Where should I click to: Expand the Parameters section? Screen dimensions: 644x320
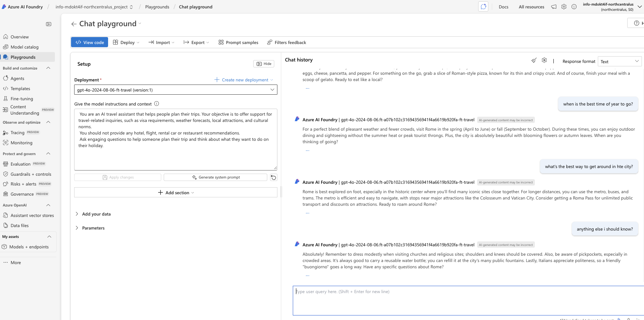pyautogui.click(x=90, y=228)
